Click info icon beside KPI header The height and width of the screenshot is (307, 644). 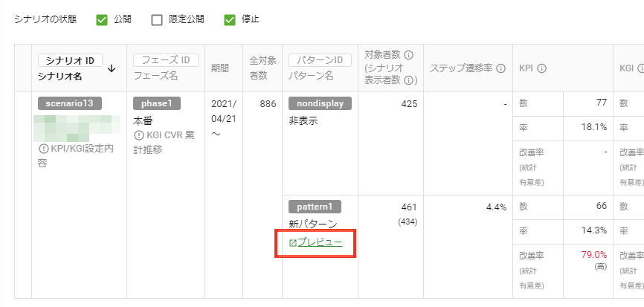[x=541, y=68]
